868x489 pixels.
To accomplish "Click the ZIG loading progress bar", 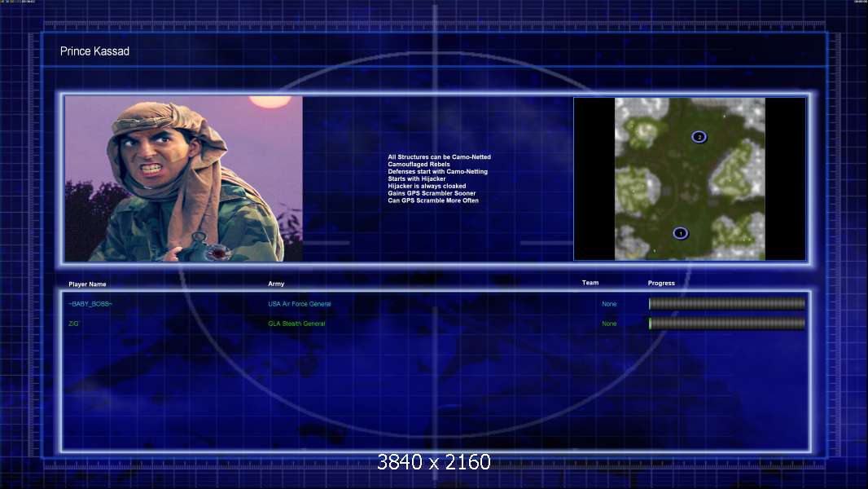I will click(x=727, y=324).
